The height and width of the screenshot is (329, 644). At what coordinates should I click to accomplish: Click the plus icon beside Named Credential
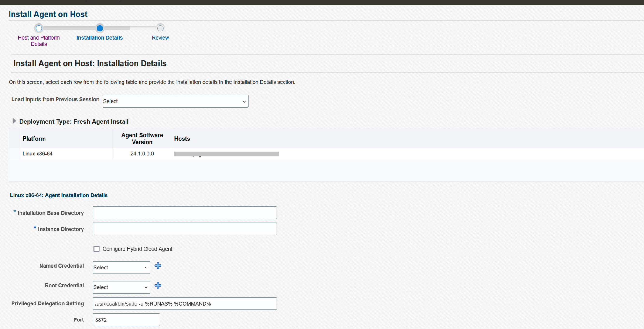click(x=158, y=266)
